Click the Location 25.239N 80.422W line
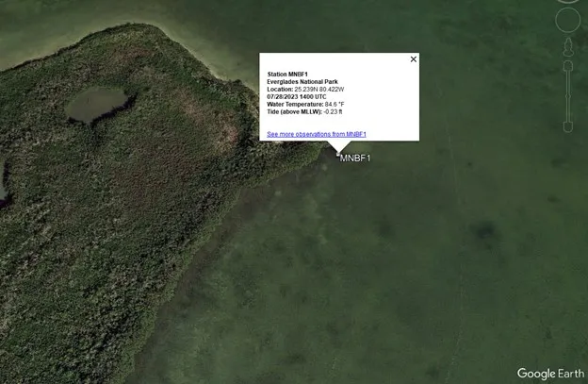This screenshot has width=588, height=384. (x=305, y=90)
